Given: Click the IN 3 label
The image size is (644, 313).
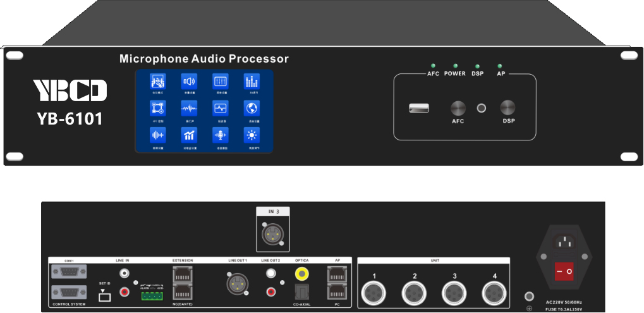Looking at the screenshot, I should coord(274,212).
